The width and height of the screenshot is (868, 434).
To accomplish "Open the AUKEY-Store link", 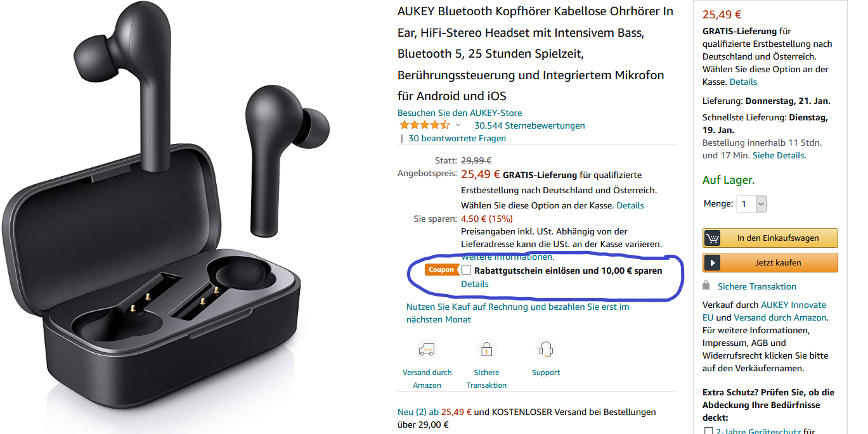I will coord(460,113).
